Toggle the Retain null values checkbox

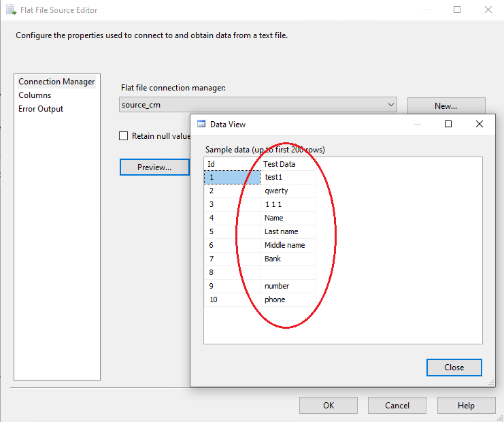123,136
